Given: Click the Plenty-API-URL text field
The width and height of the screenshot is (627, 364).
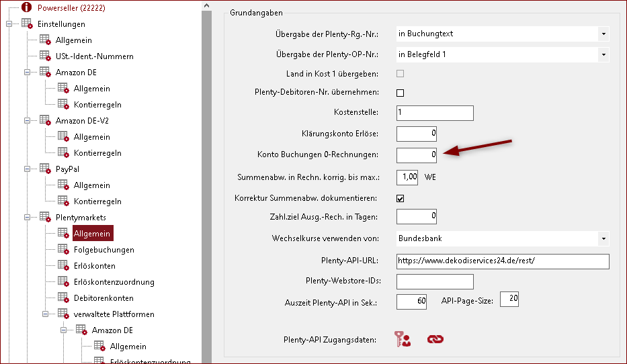Looking at the screenshot, I should 502,261.
